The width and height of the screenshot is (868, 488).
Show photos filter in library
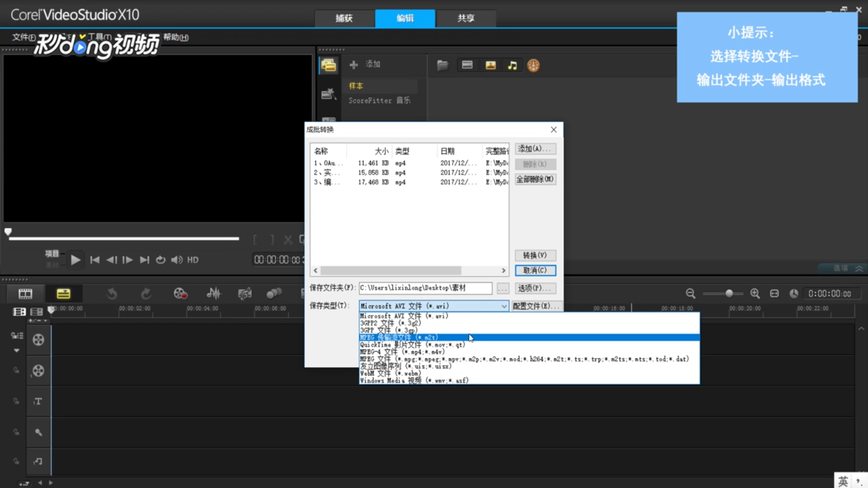pos(491,66)
